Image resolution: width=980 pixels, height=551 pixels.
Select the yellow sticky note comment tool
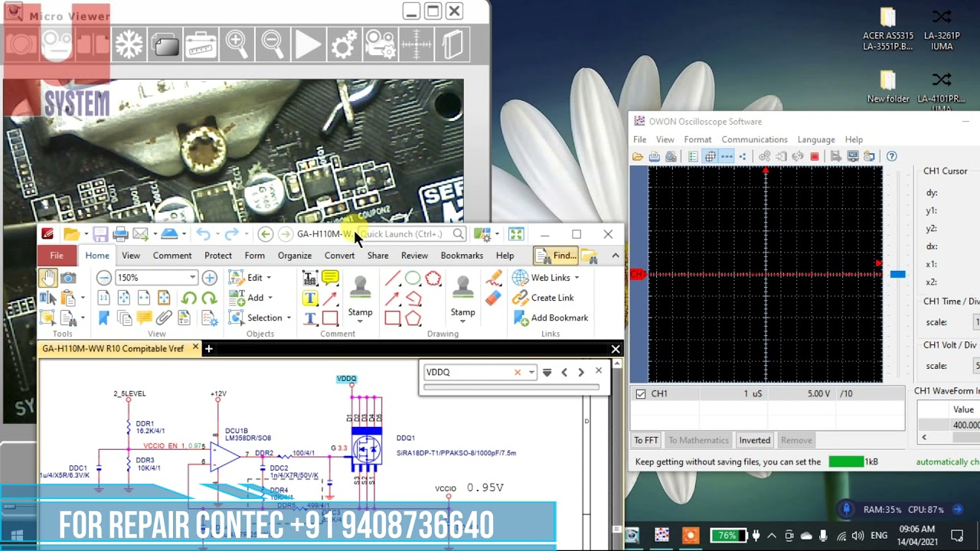click(330, 278)
